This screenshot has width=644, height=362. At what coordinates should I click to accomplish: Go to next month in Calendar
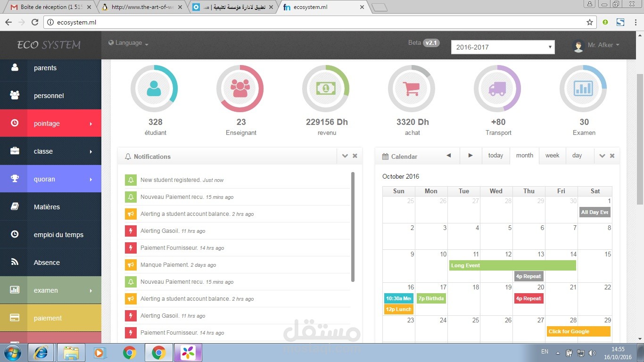click(x=471, y=156)
